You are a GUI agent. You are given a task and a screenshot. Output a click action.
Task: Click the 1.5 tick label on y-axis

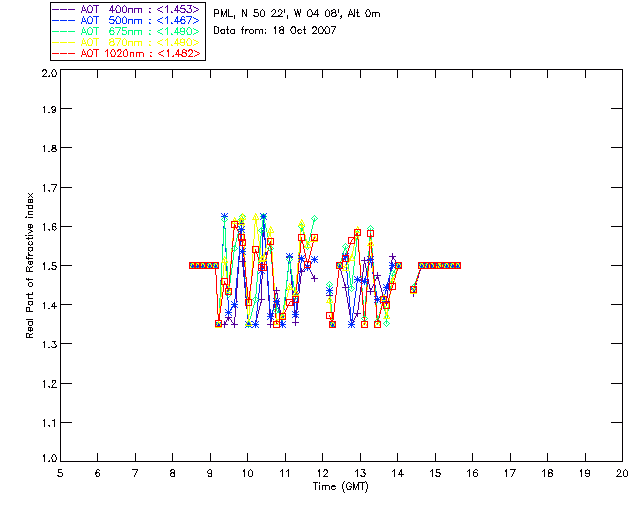[47, 266]
